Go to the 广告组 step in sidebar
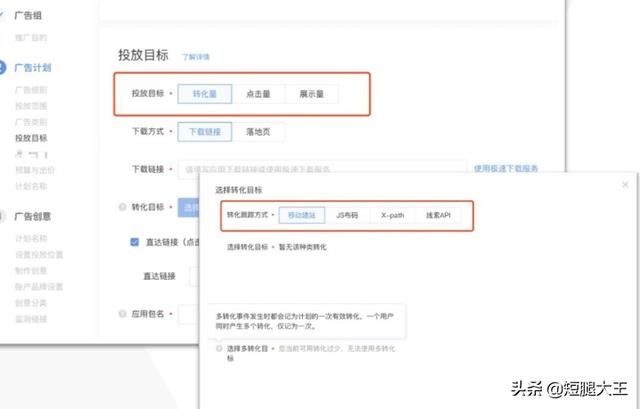Image resolution: width=640 pixels, height=409 pixels. 28,16
